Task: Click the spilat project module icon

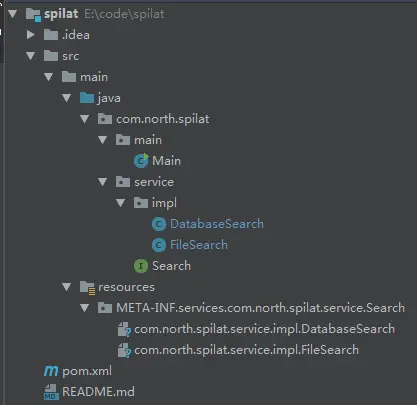Action: click(x=33, y=15)
